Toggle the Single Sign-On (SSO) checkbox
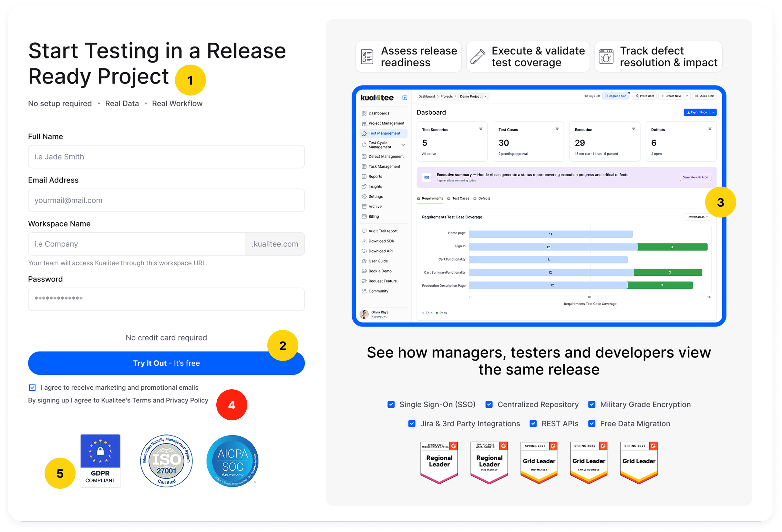Viewport: 782px width, 532px height. click(391, 404)
